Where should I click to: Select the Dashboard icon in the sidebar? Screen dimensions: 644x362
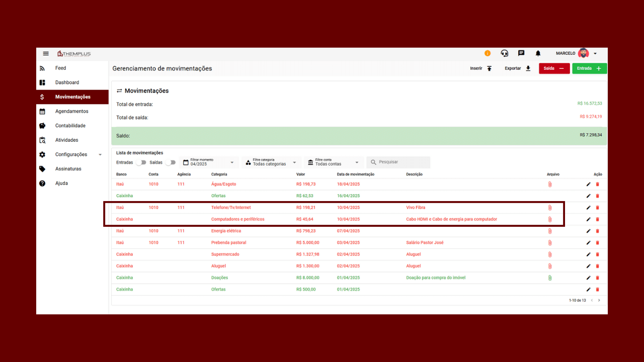click(42, 82)
